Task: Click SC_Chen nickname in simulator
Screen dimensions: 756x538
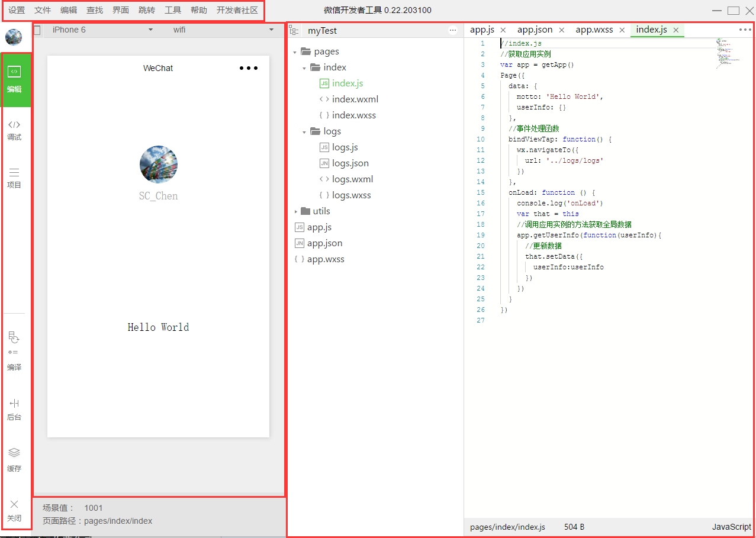Action: tap(158, 196)
